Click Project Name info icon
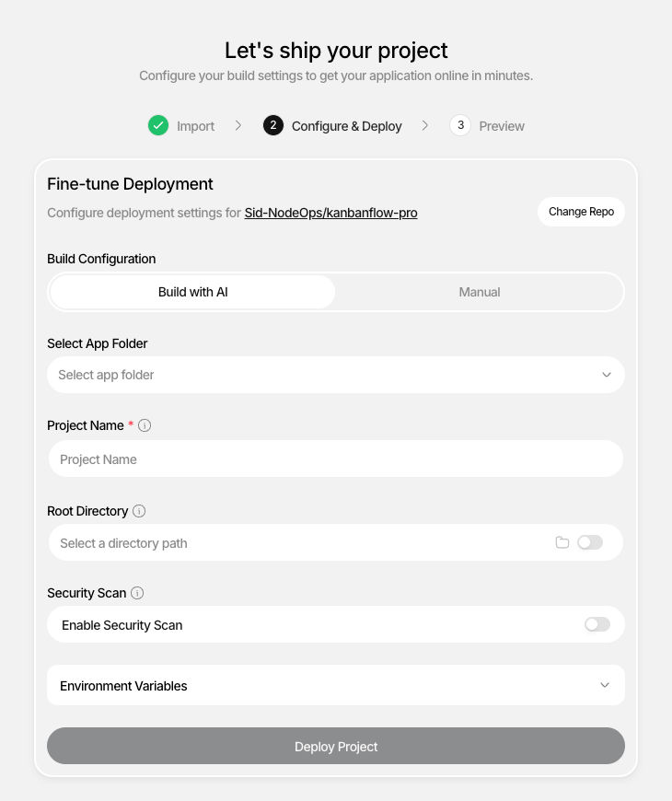The height and width of the screenshot is (801, 672). [145, 425]
